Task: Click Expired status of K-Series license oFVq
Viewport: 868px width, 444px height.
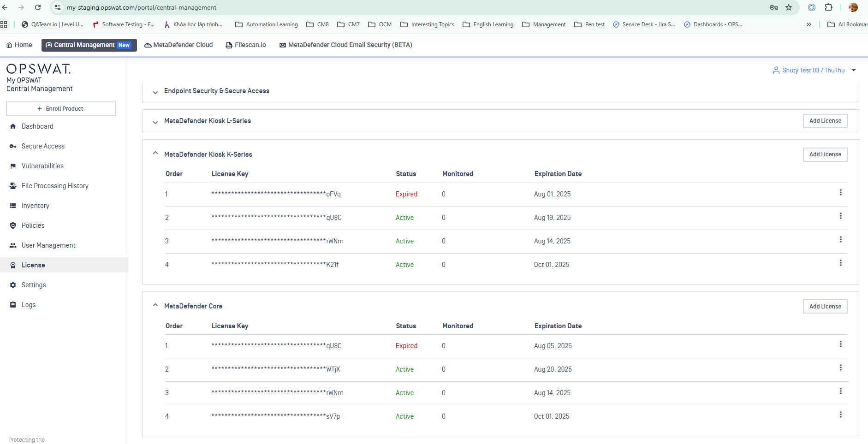Action: (x=406, y=194)
